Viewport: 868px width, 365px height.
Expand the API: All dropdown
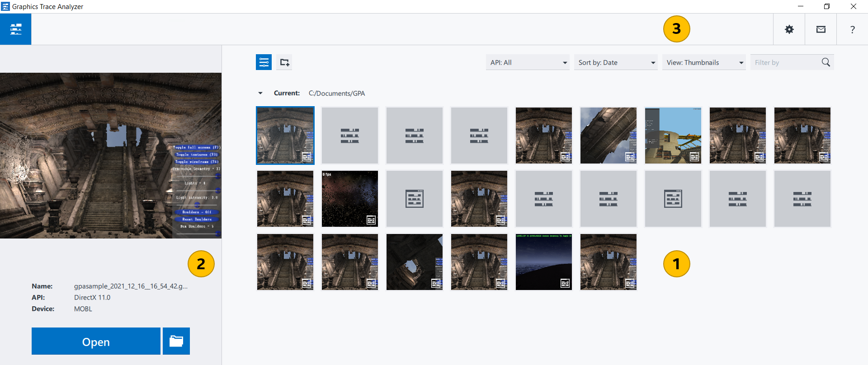(528, 62)
